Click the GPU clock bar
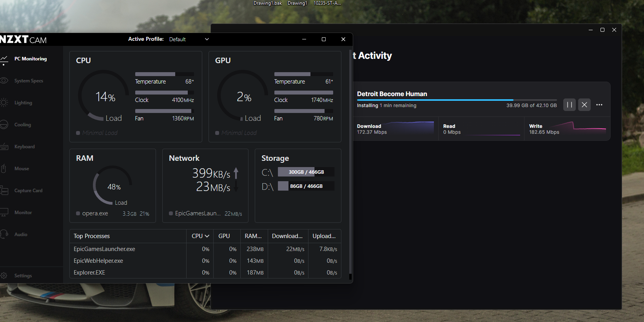Screen dimensions: 644x322 (x=304, y=93)
